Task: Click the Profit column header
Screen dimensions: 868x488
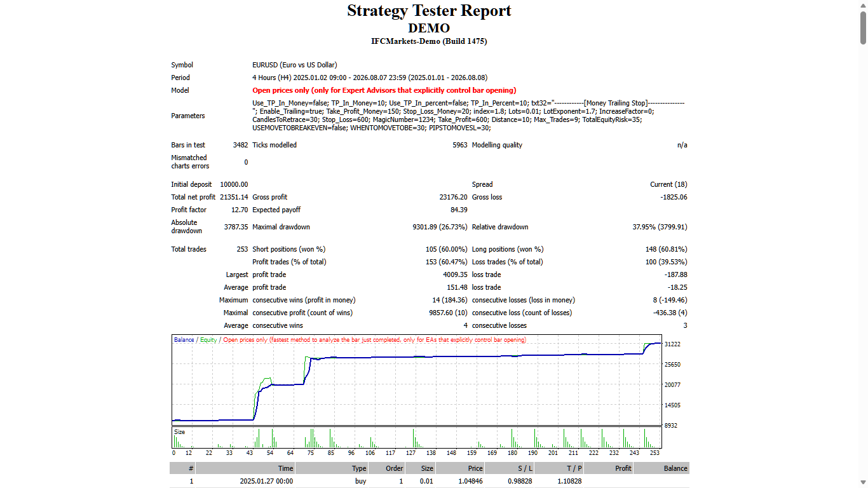Action: click(609, 468)
